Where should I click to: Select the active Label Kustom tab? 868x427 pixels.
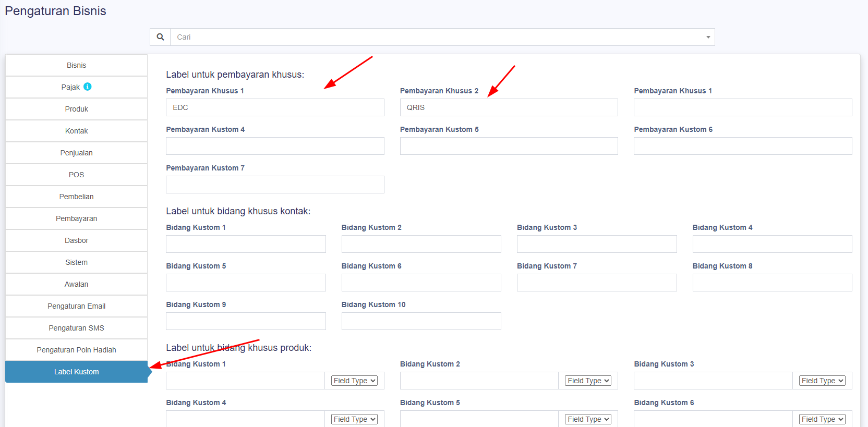76,372
